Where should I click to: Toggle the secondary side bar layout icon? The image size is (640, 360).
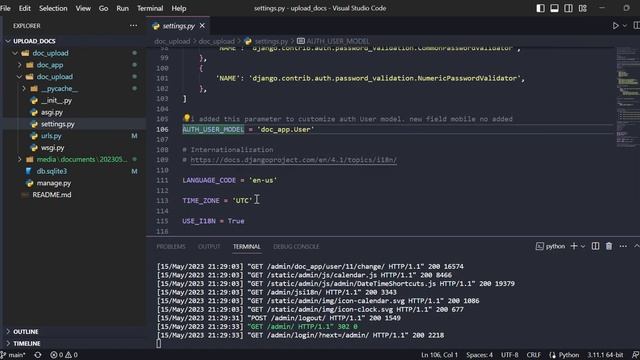tap(568, 8)
